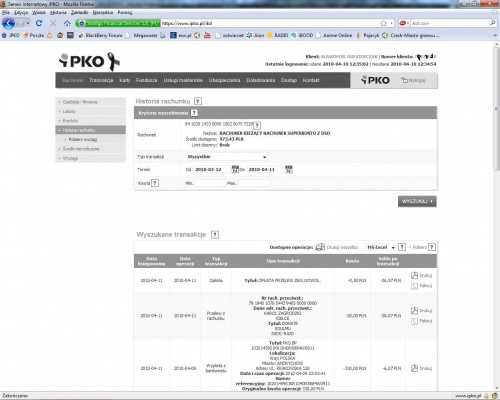This screenshot has height=400, width=500.
Task: Select the Fundusze tab in navigation bar
Action: coord(146,80)
